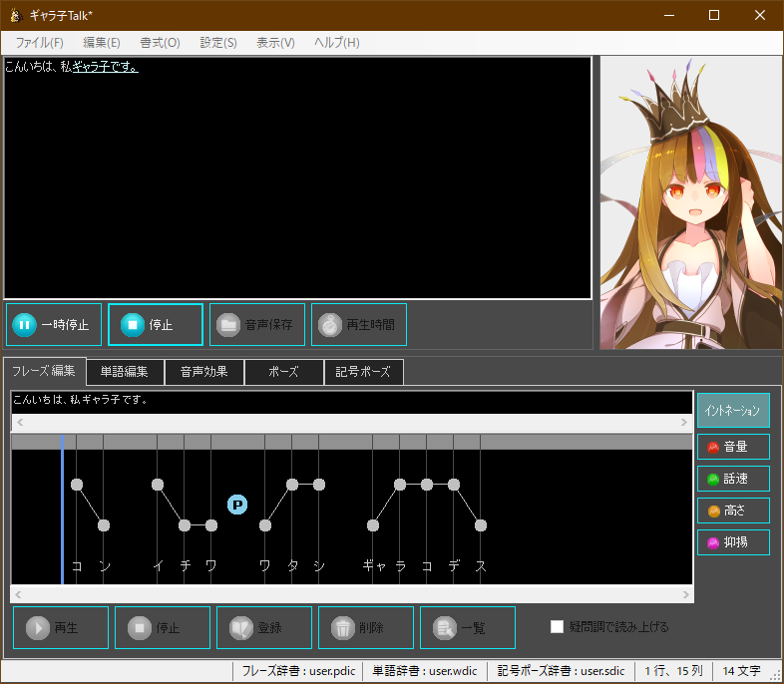Open the ファイル(F) menu
The height and width of the screenshot is (684, 784).
click(x=40, y=43)
